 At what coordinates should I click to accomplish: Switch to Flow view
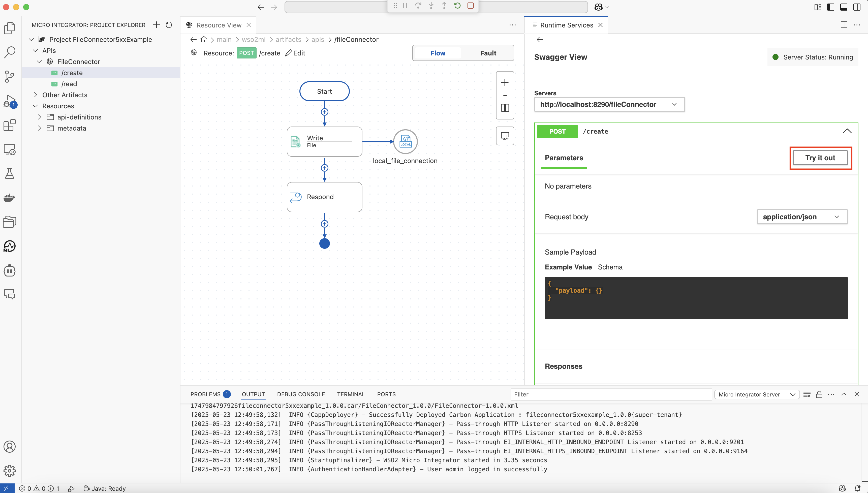(x=438, y=53)
